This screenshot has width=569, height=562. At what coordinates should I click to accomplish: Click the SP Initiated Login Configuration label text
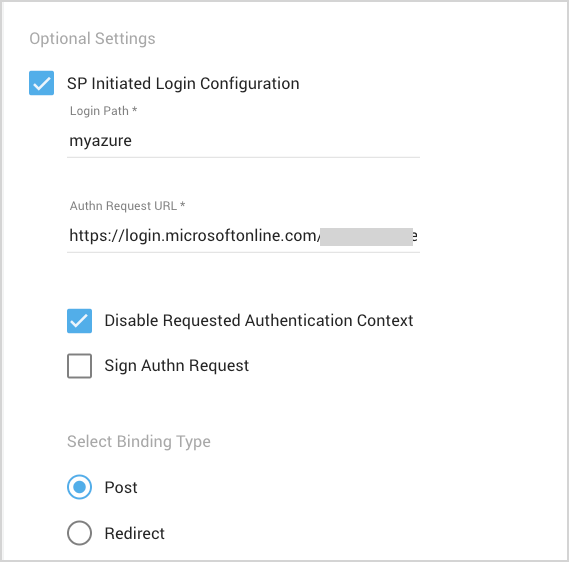click(183, 83)
